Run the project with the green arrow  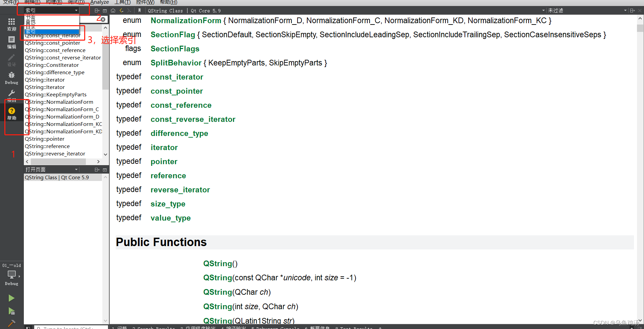[x=11, y=298]
